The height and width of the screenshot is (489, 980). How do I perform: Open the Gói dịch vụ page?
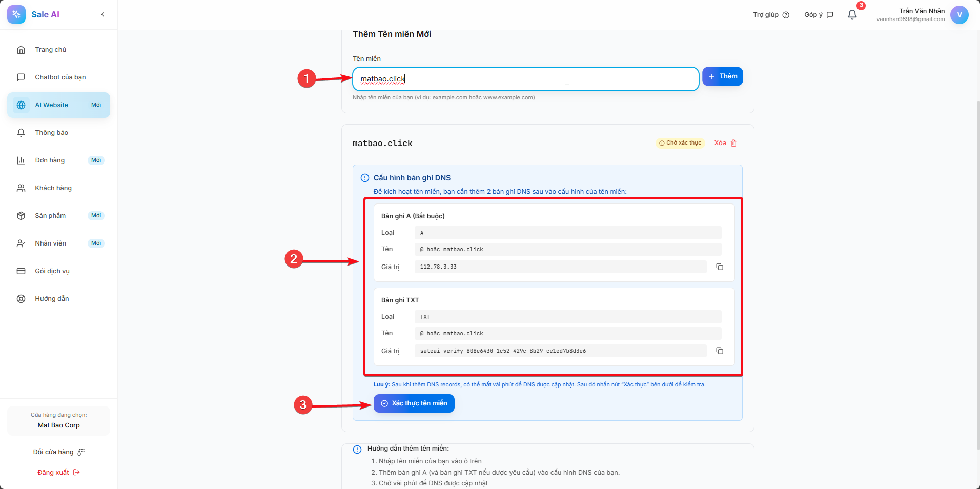pos(52,271)
